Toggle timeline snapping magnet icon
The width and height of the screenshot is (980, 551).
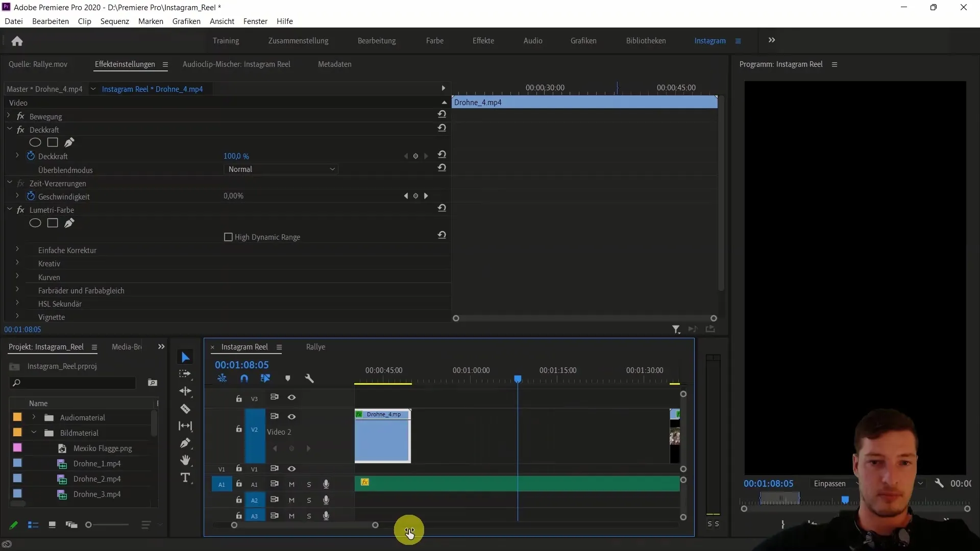[244, 379]
